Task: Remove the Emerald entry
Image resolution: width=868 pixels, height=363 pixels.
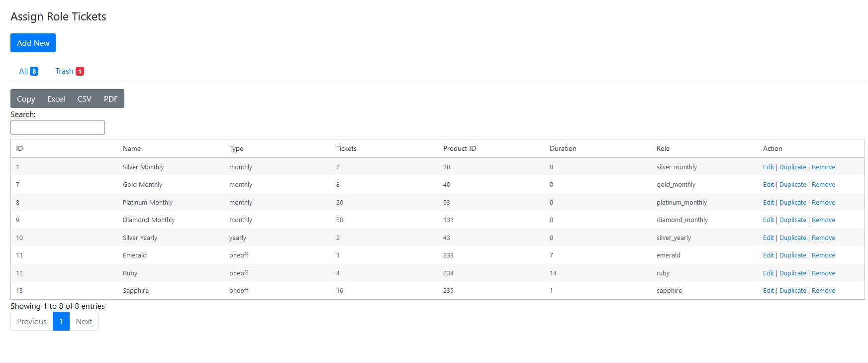Action: [x=823, y=255]
